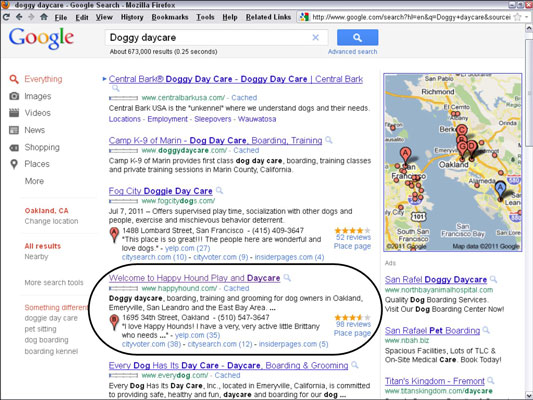Preview San Rafael Pet Boarding ad magnifier
This screenshot has width=533, height=400.
[x=486, y=330]
